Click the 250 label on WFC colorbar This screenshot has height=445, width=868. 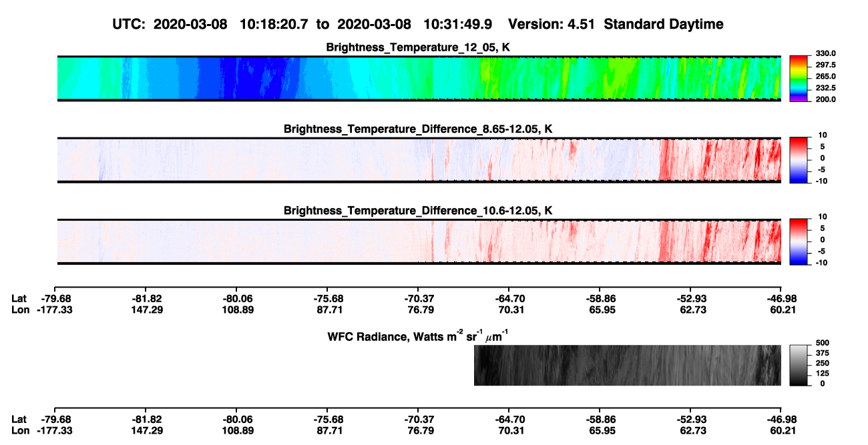822,364
